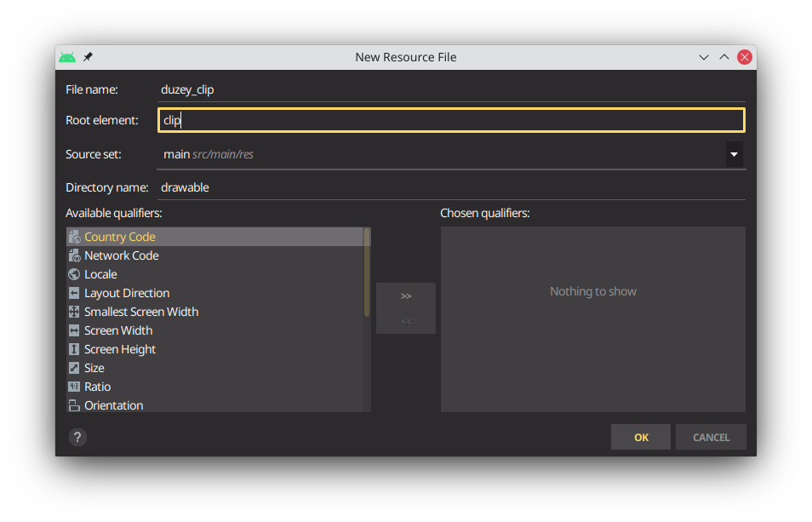Open help with the question mark button
The height and width of the screenshot is (522, 812).
point(77,438)
